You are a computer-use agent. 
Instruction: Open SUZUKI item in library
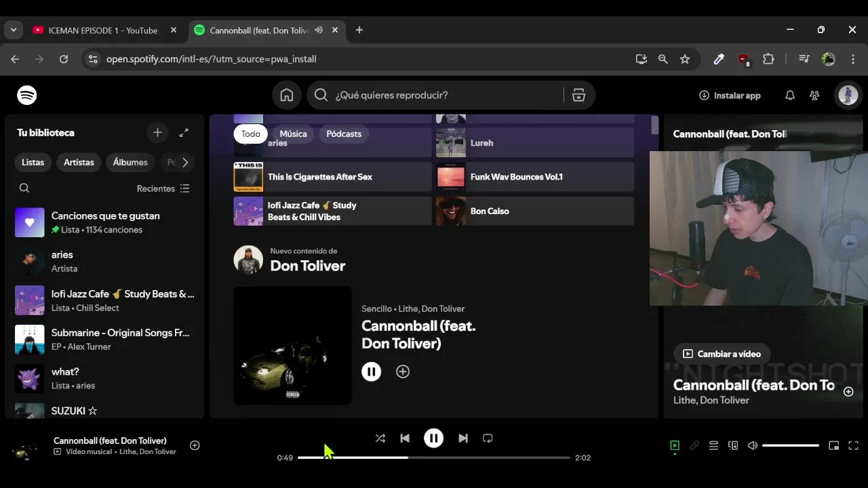(105, 409)
